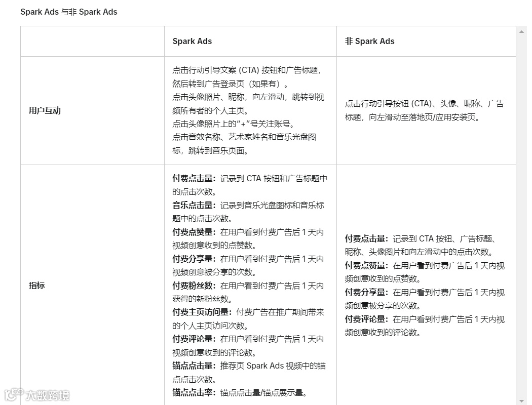
Task: Click '付费评论量:' in the Spark Ads column
Action: (x=194, y=339)
